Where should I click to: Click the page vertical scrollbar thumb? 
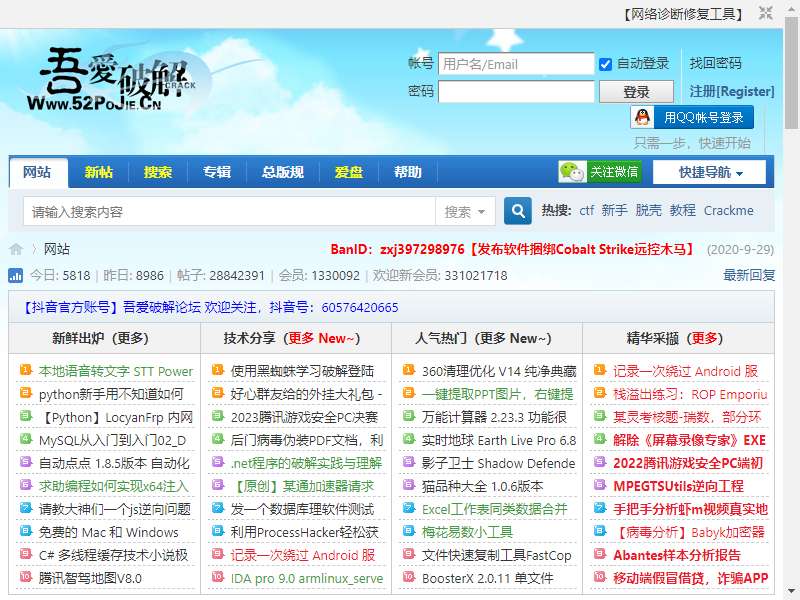click(x=791, y=72)
